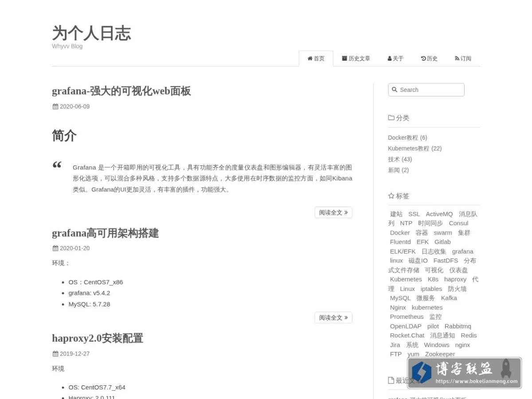Screen dimensions: 532x399
Task: Select the 可视化 tag
Action: tap(434, 270)
